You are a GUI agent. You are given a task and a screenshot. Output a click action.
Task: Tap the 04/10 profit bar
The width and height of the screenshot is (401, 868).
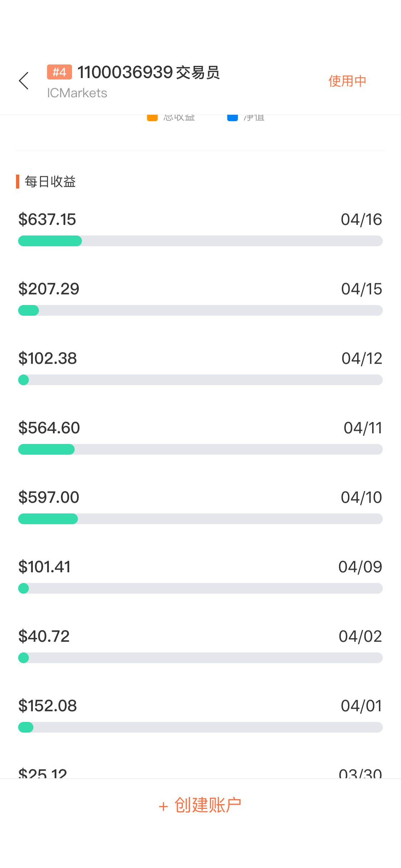pos(200,519)
